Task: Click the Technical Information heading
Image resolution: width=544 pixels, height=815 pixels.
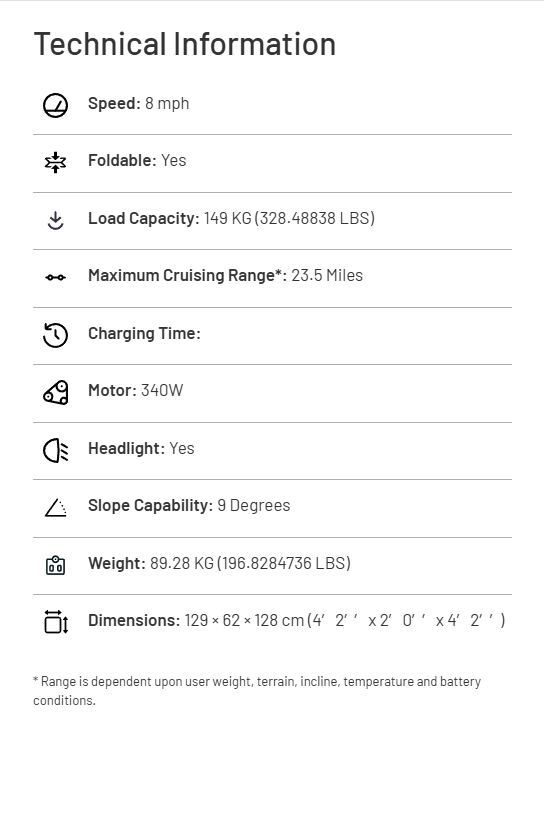Action: tap(185, 44)
